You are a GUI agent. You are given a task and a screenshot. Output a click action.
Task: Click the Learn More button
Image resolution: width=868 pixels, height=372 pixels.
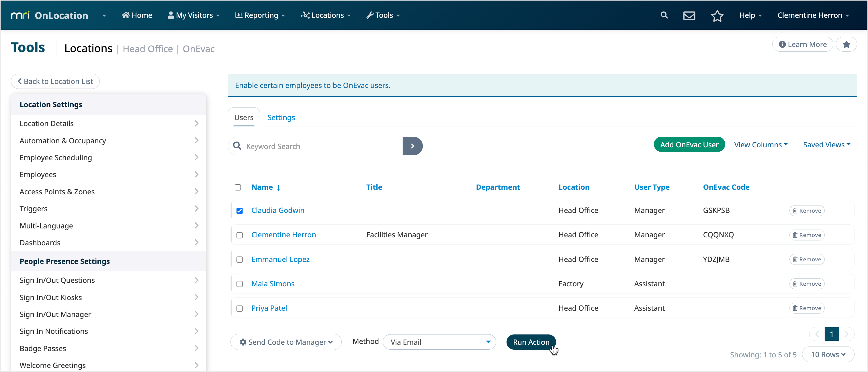[x=802, y=44]
